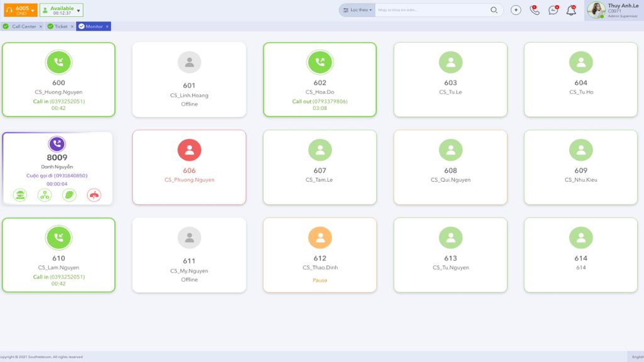
Task: Select agent icon for extension 603
Action: (450, 62)
